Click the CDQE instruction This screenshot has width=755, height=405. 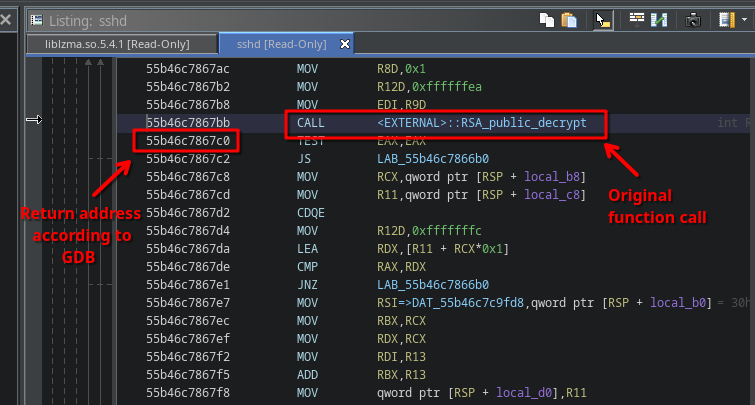(x=311, y=213)
